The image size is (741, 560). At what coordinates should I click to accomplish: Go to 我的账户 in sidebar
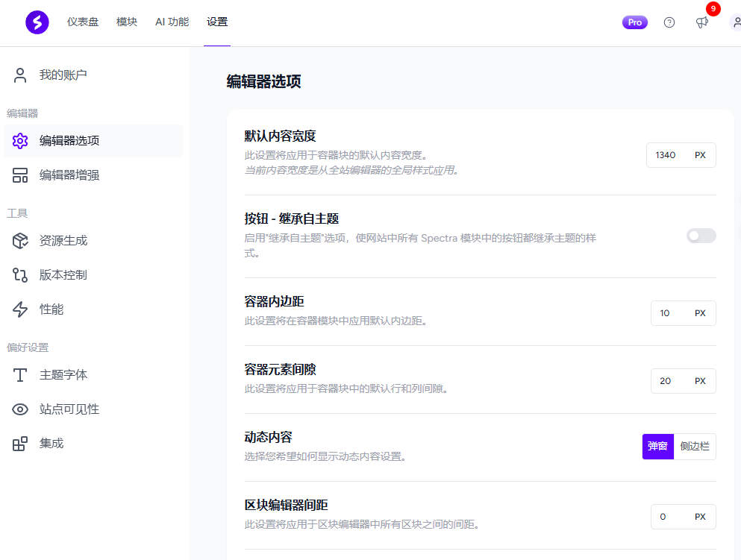[x=93, y=75]
